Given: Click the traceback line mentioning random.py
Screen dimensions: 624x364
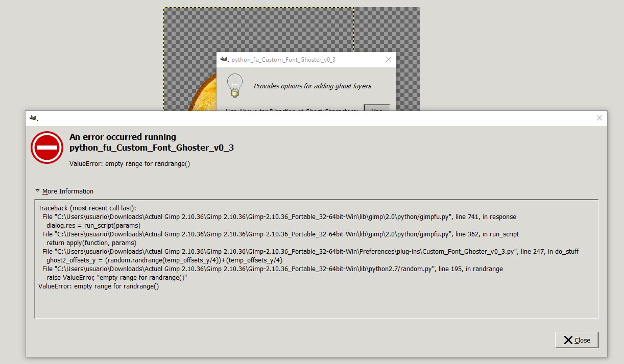Looking at the screenshot, I should (273, 269).
